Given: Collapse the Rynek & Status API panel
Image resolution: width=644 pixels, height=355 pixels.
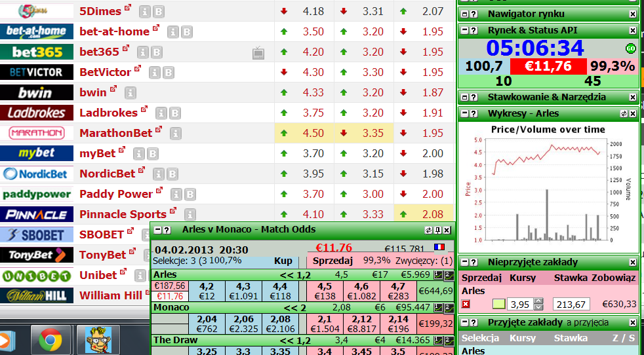Looking at the screenshot, I should point(465,30).
